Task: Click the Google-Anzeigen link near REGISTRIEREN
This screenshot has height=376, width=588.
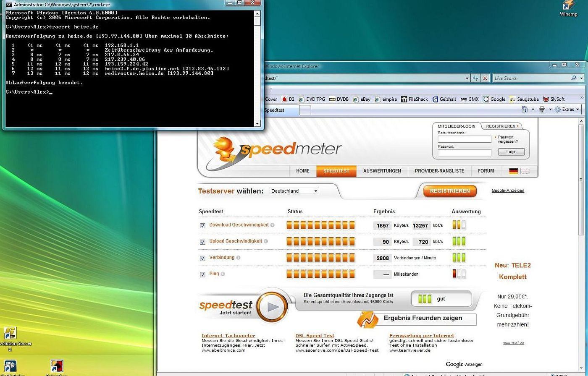Action: coord(508,191)
